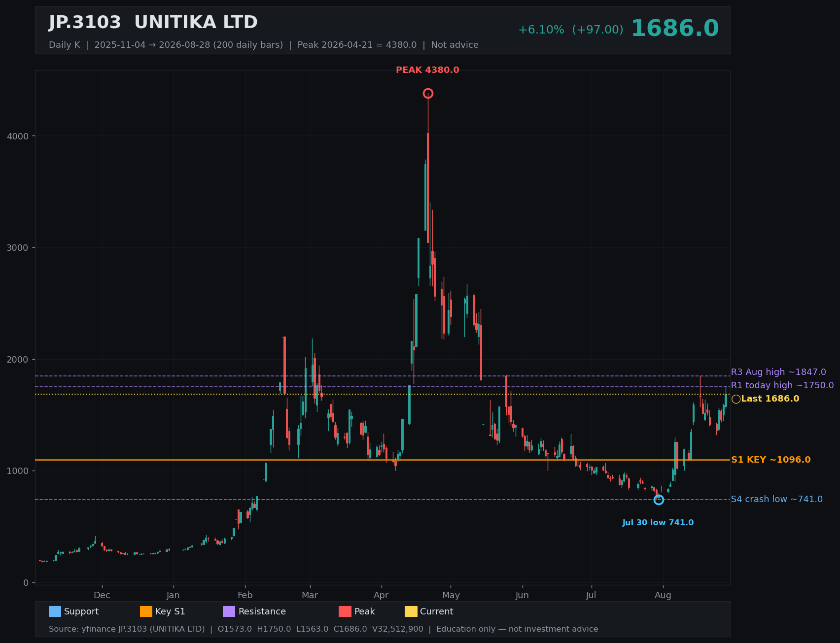Click the 'JP.3103 UNITIKA LTD' chart title
Viewport: 840px width, 643px height.
coord(153,23)
